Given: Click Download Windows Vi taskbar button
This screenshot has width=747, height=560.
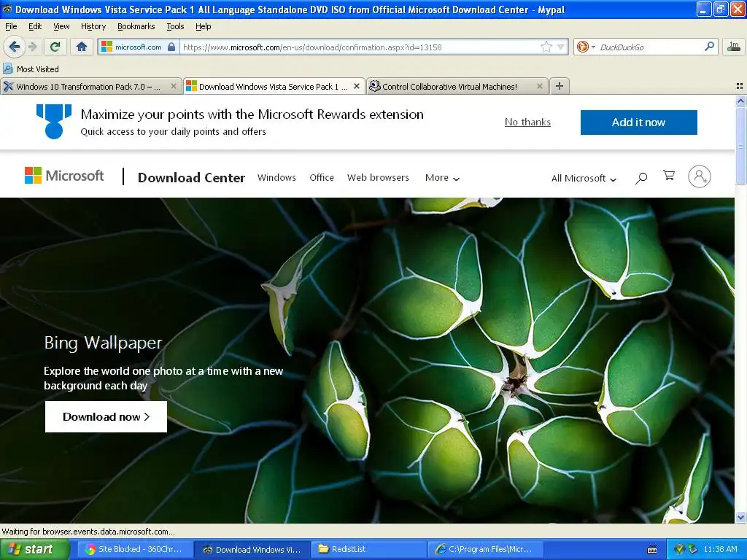Looking at the screenshot, I should point(252,550).
